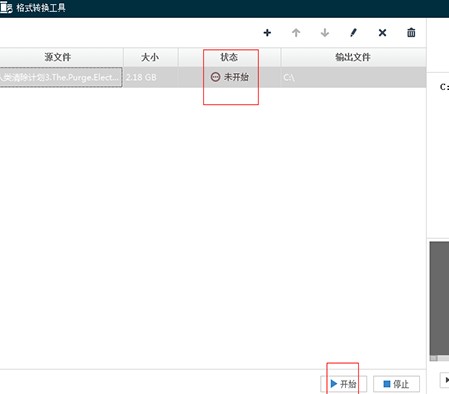Click the 停止 stop button
This screenshot has height=394, width=449.
(396, 384)
